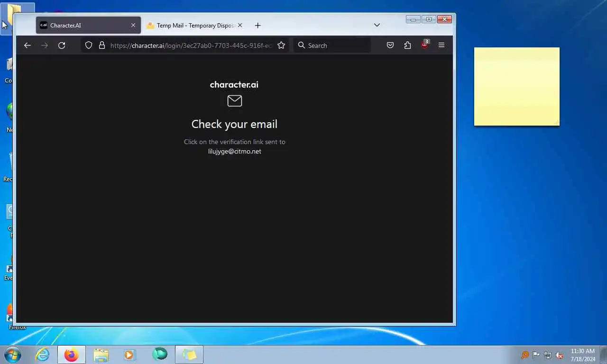Save page to Pocket

(x=390, y=45)
